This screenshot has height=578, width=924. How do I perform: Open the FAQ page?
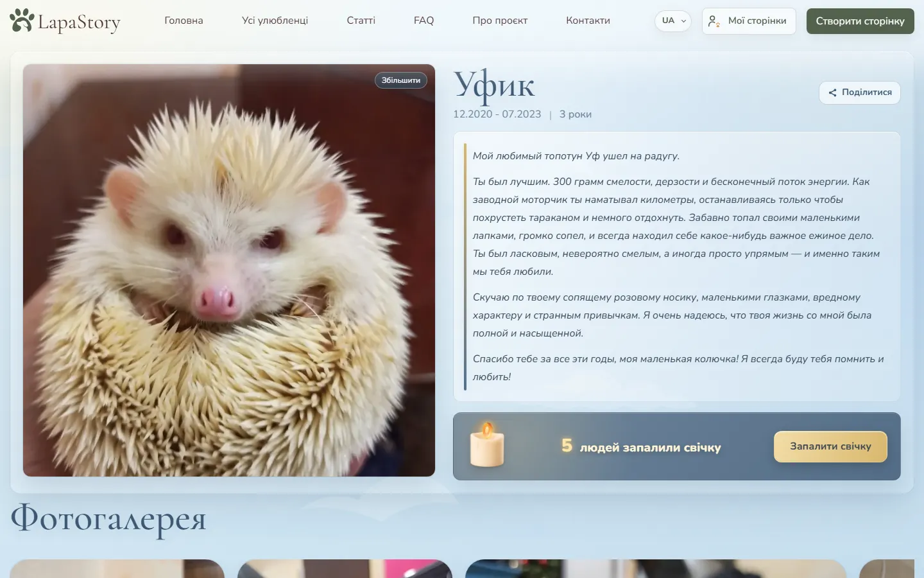tap(424, 21)
